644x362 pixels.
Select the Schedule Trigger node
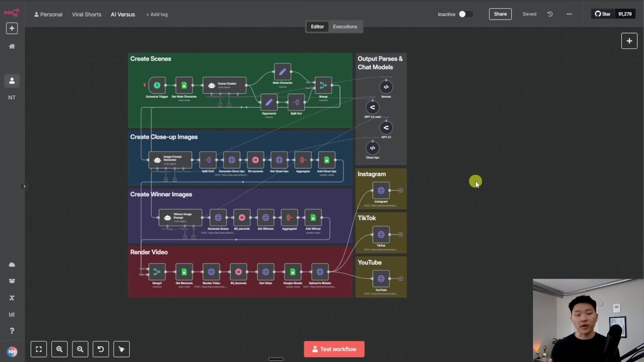coord(157,85)
